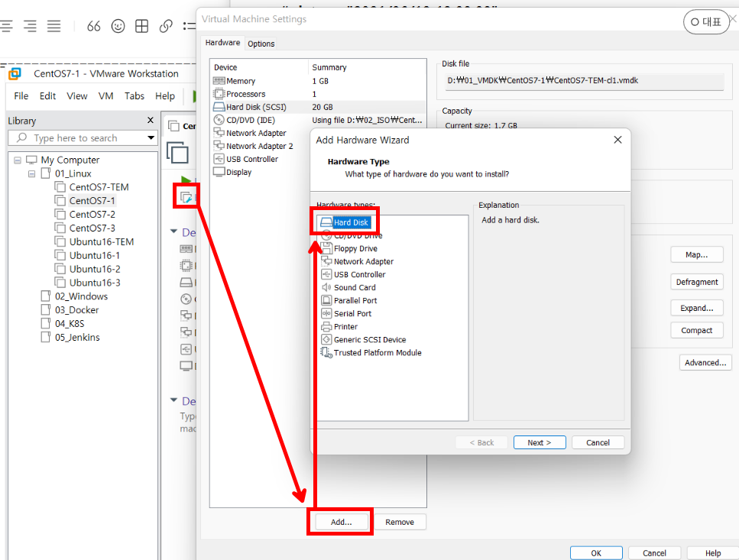The height and width of the screenshot is (560, 739).
Task: Insert table using grid icon
Action: 142,26
